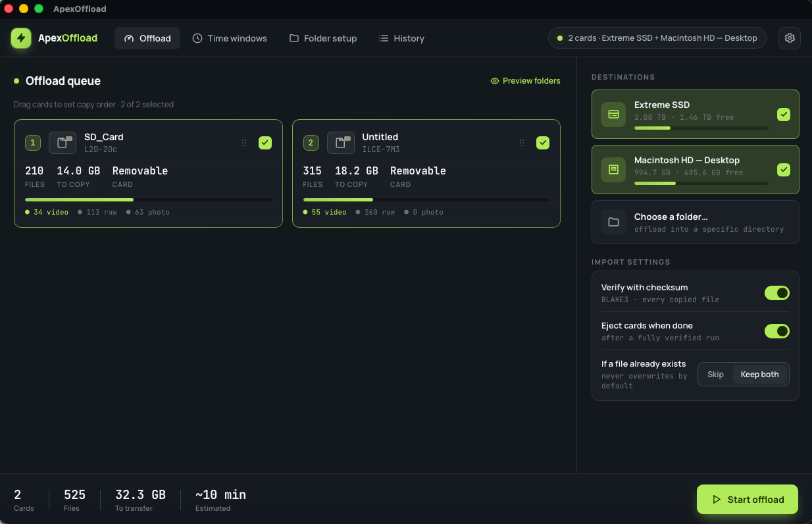Viewport: 812px width, 524px height.
Task: Click the order badge 1 on SD_Card
Action: 33,143
